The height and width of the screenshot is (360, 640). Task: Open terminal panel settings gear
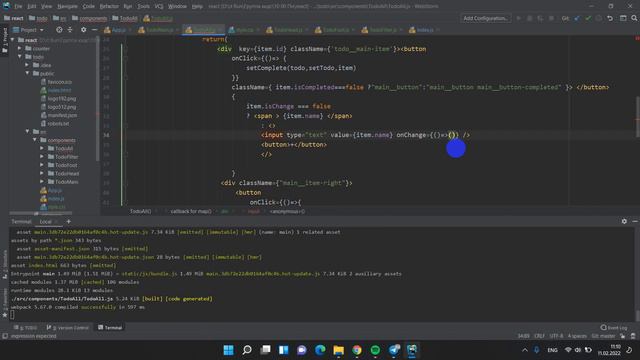pos(624,221)
